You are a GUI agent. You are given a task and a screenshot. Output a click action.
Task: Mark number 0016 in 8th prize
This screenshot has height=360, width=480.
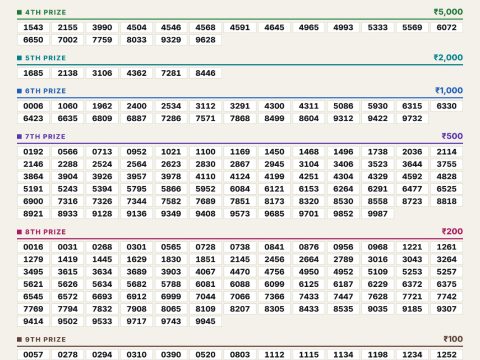pos(33,247)
